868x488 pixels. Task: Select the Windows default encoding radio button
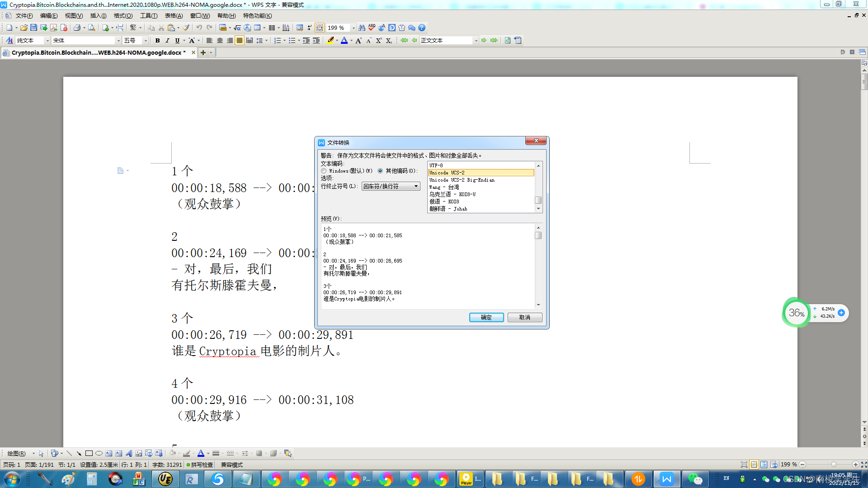(x=324, y=171)
